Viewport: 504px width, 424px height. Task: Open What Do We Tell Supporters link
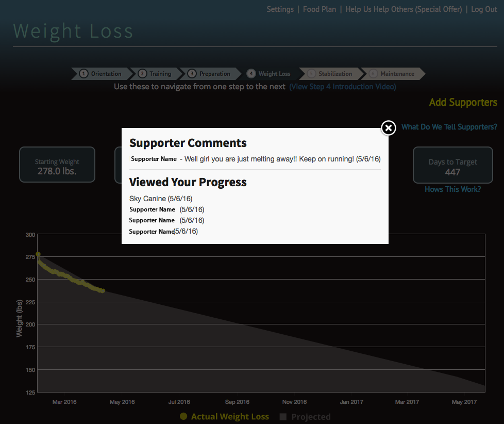(449, 127)
